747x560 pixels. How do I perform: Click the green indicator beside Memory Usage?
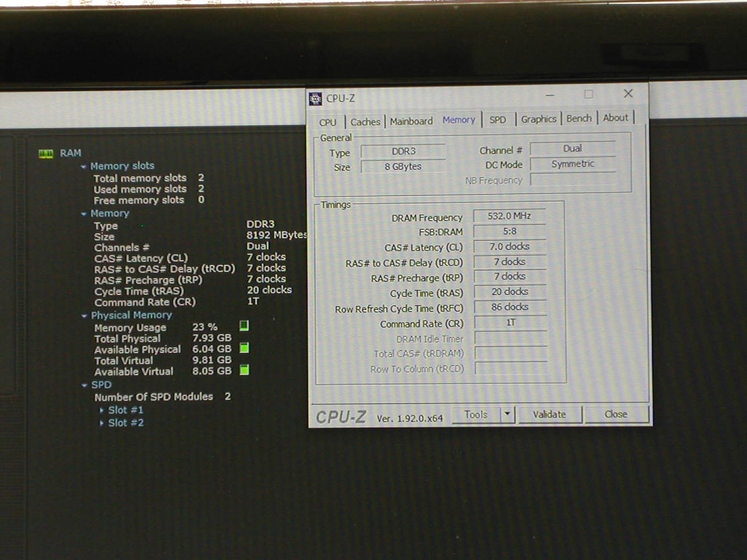coord(245,325)
